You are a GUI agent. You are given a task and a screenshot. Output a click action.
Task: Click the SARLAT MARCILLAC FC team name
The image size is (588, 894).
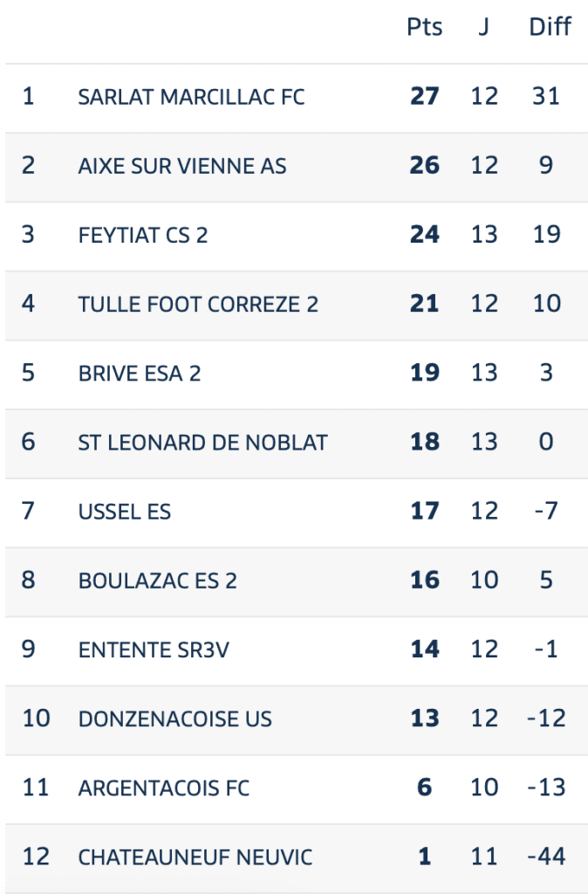pos(191,96)
